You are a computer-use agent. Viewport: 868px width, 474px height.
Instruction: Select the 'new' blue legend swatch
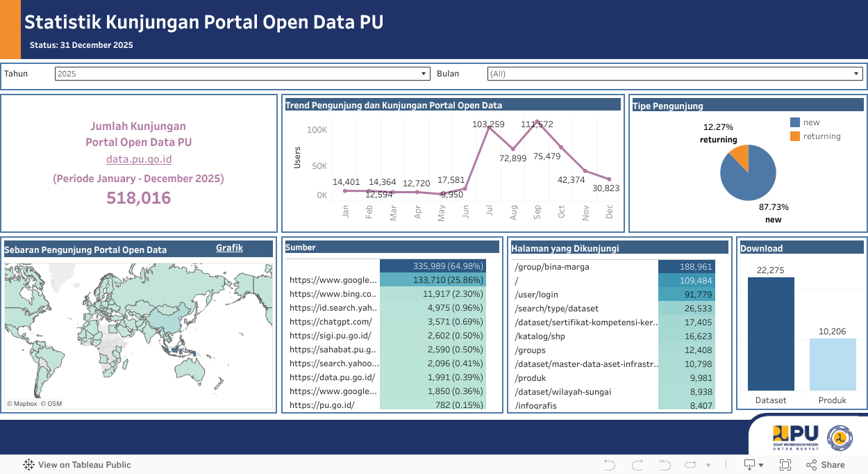(x=795, y=122)
